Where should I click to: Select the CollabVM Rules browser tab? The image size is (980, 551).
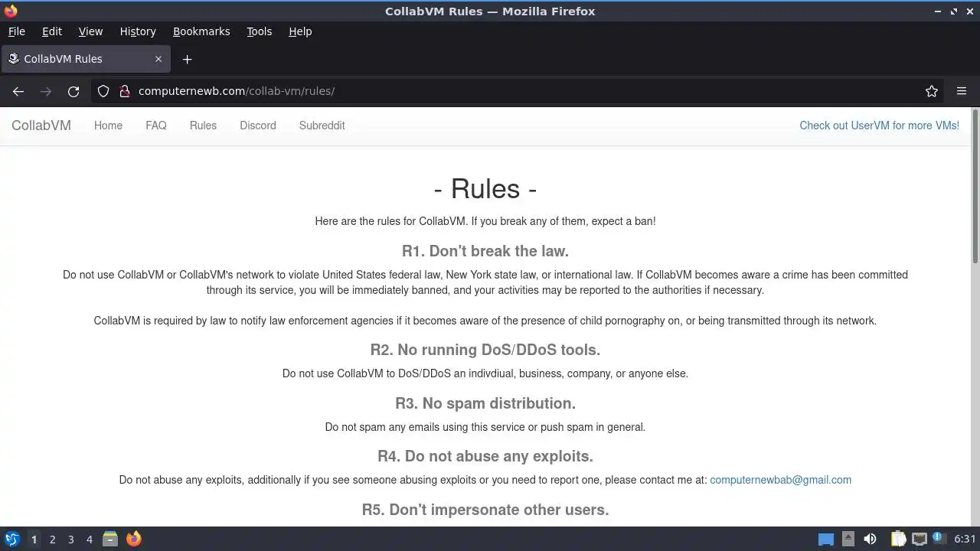click(x=85, y=59)
